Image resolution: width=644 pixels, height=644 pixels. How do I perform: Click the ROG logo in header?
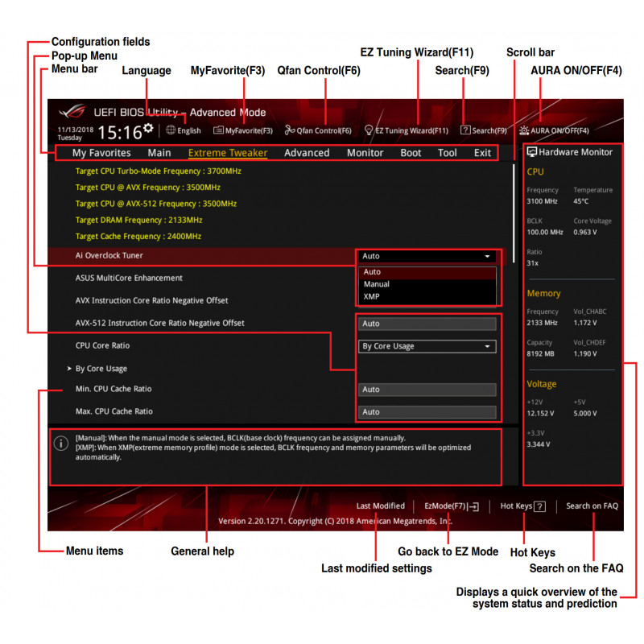(x=72, y=112)
